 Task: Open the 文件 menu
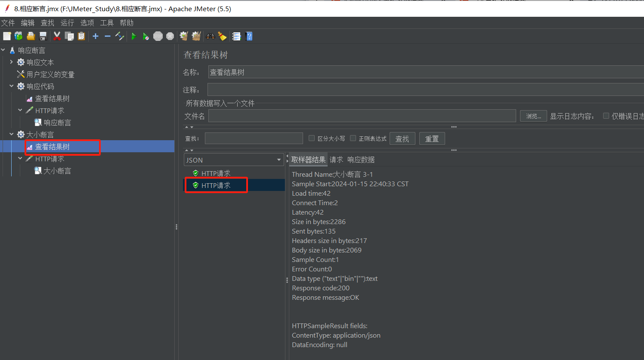8,23
